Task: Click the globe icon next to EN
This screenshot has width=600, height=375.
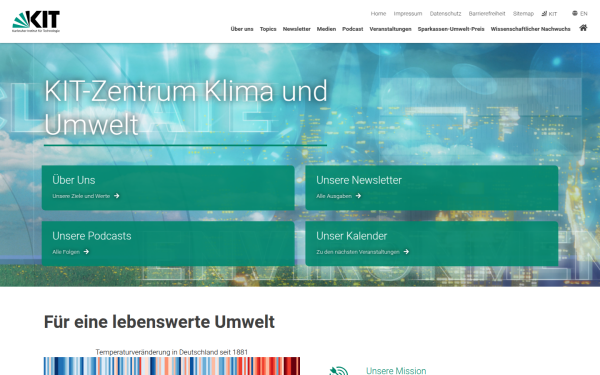Action: coord(575,13)
